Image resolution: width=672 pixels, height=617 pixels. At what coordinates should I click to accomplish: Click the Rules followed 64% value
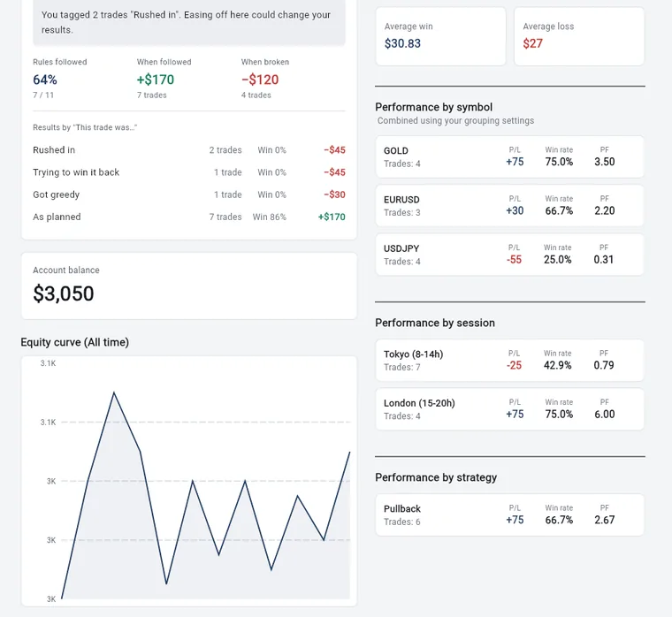(45, 80)
